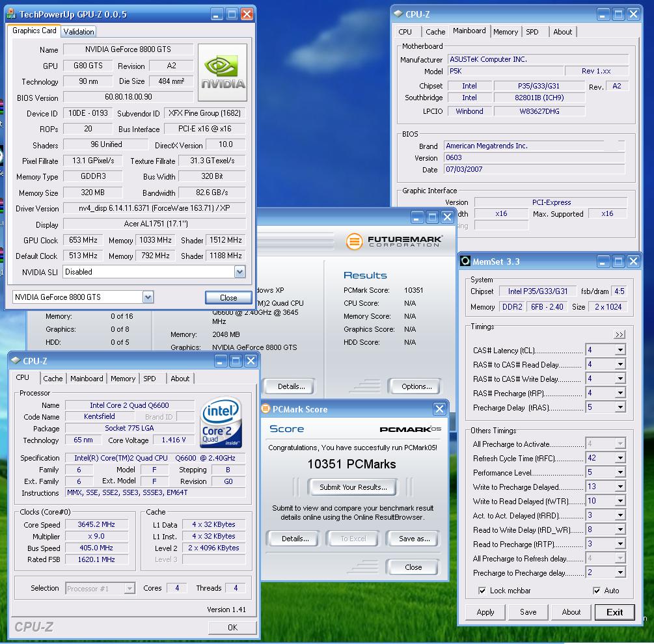This screenshot has height=644, width=654.
Task: Click the Save button in MemSet
Action: [x=528, y=612]
